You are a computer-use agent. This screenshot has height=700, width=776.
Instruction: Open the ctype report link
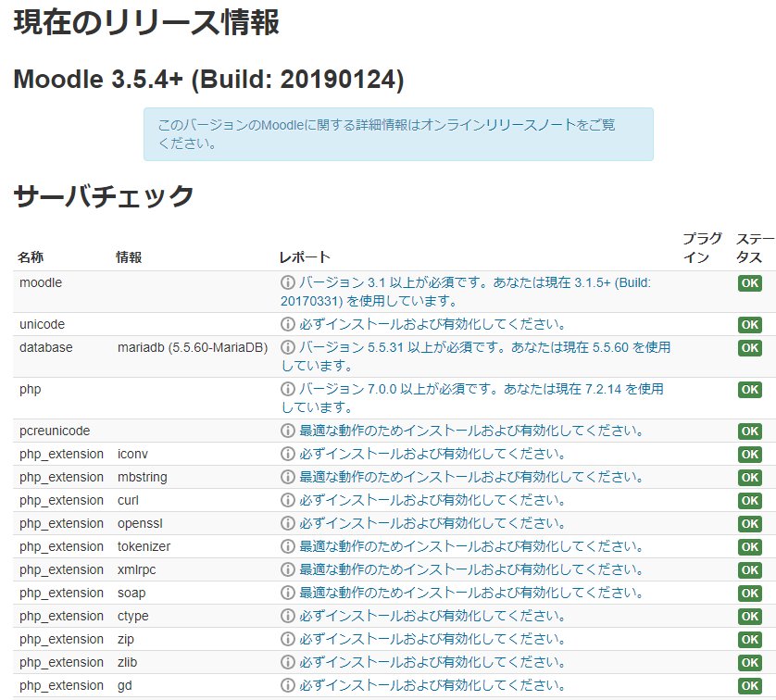(432, 616)
